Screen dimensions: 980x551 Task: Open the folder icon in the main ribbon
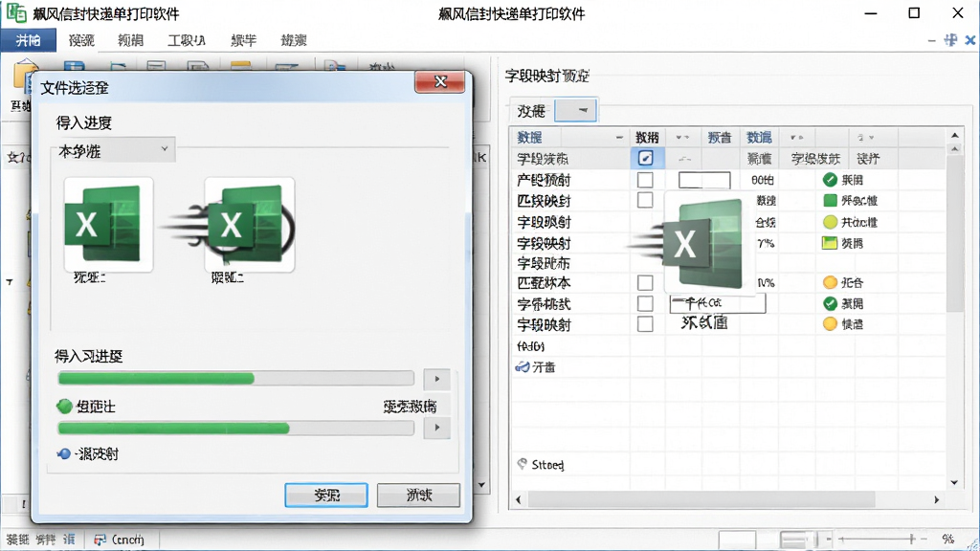[x=25, y=78]
